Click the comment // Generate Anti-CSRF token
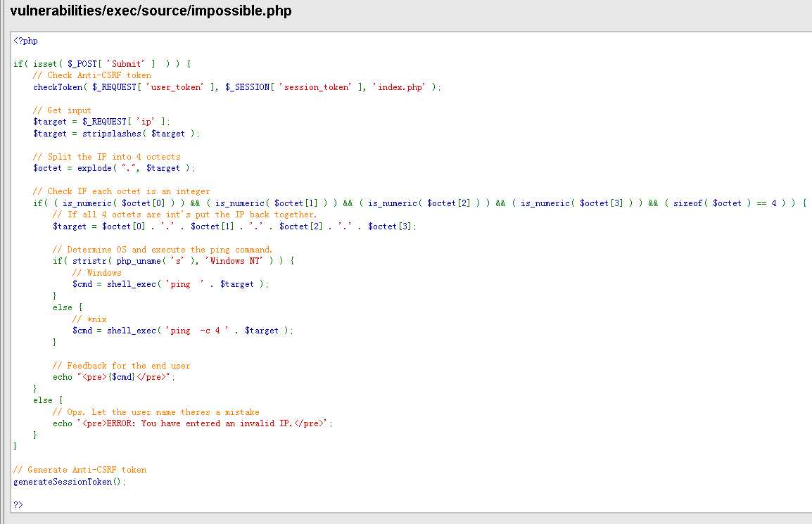812x524 pixels. tap(80, 470)
